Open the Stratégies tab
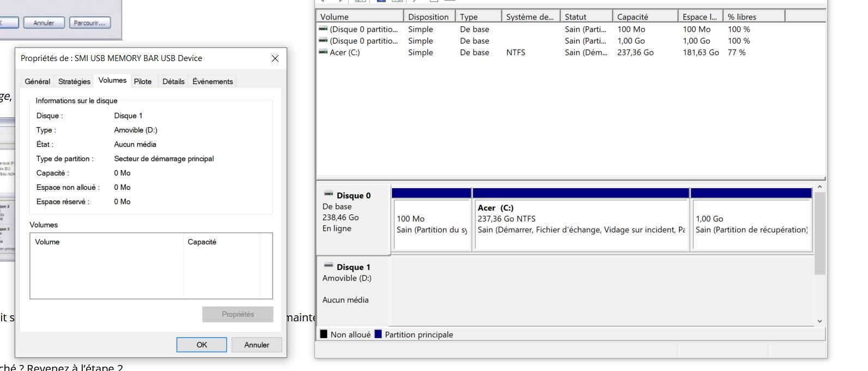This screenshot has width=868, height=371. (74, 81)
